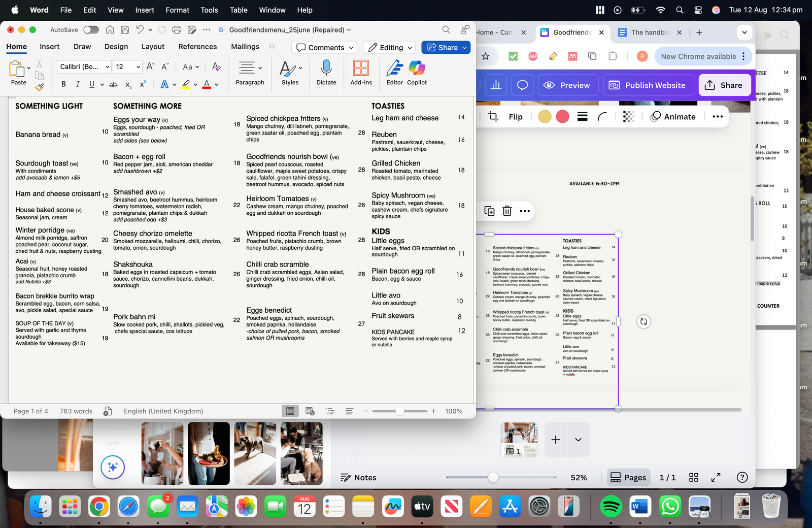
Task: Delete the selected element with the trash icon
Action: 507,211
